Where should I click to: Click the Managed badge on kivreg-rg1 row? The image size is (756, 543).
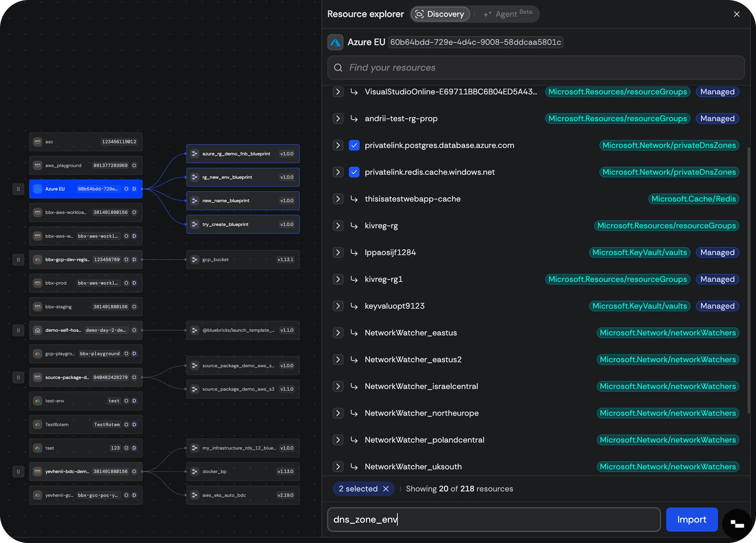[x=717, y=279]
